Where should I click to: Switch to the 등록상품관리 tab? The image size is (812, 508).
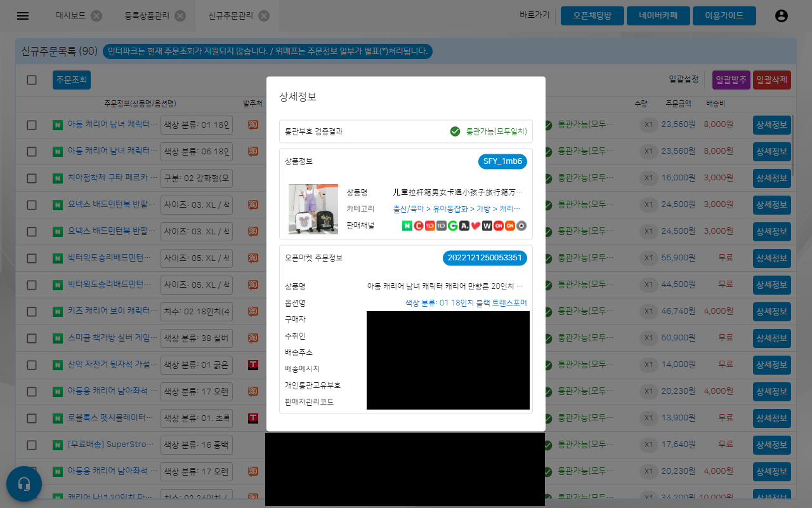click(146, 16)
